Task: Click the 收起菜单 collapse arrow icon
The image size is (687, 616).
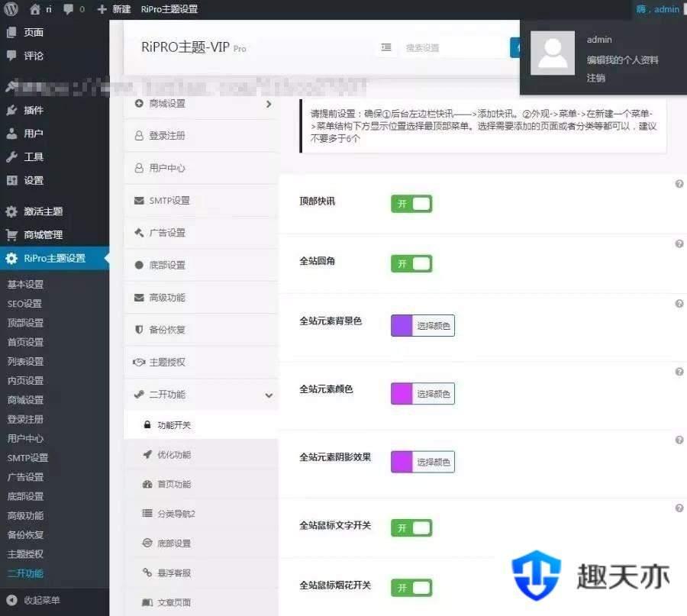Action: click(x=11, y=600)
